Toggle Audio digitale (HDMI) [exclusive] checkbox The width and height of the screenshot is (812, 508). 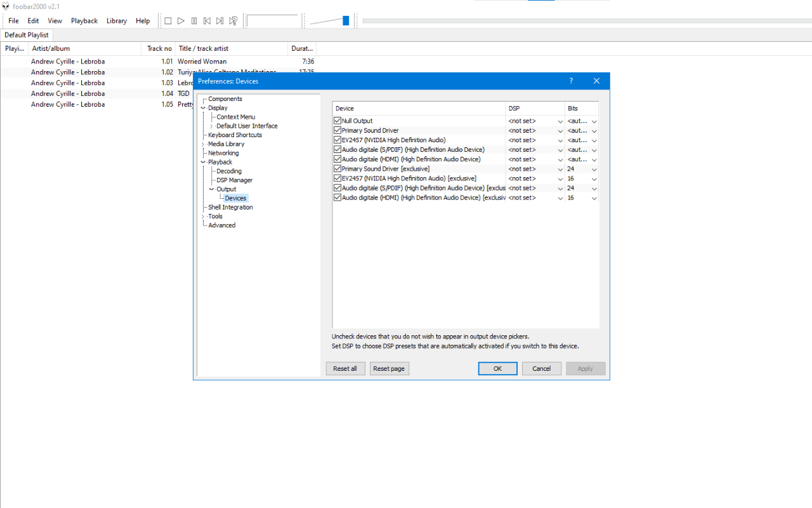click(x=337, y=197)
